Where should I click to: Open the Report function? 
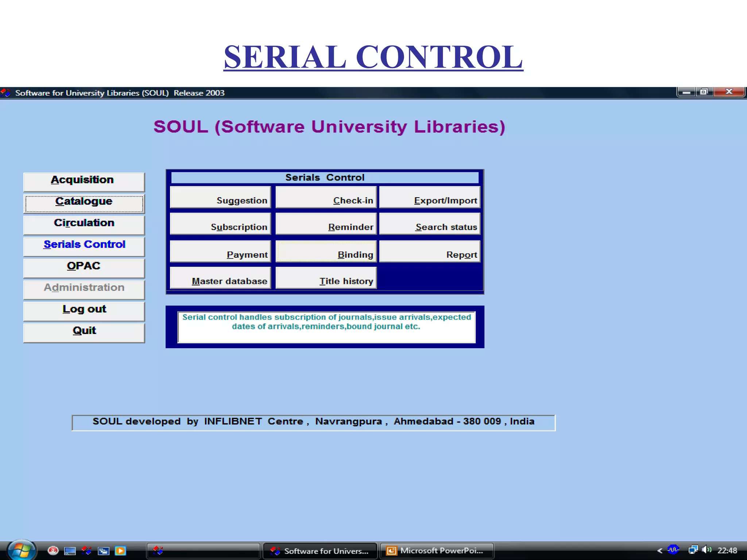[430, 251]
